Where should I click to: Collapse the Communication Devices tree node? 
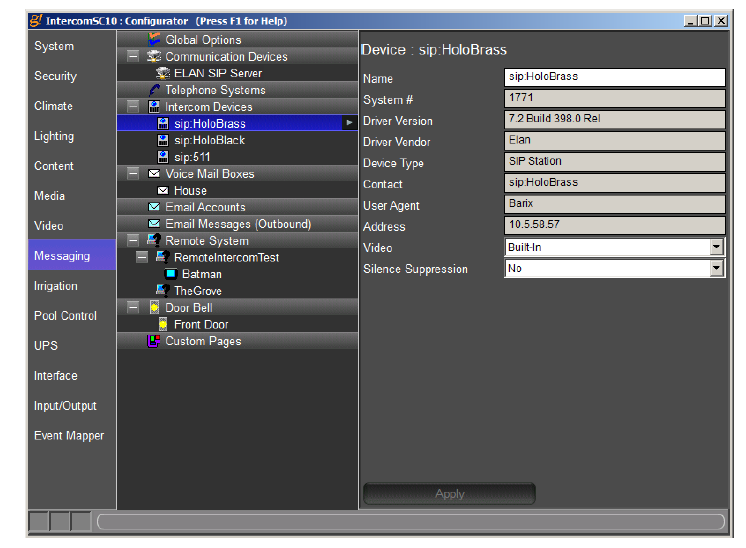tap(133, 57)
